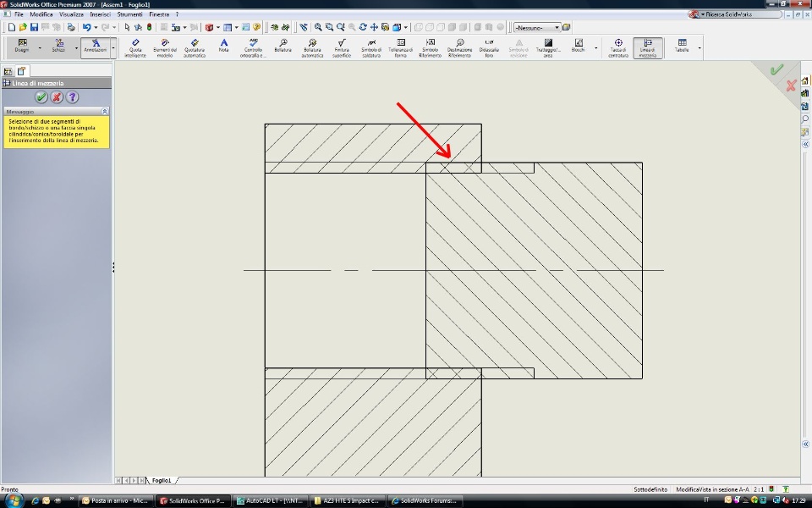Viewport: 812px width, 508px height.
Task: Save the drawing with the floppy icon
Action: click(x=34, y=27)
